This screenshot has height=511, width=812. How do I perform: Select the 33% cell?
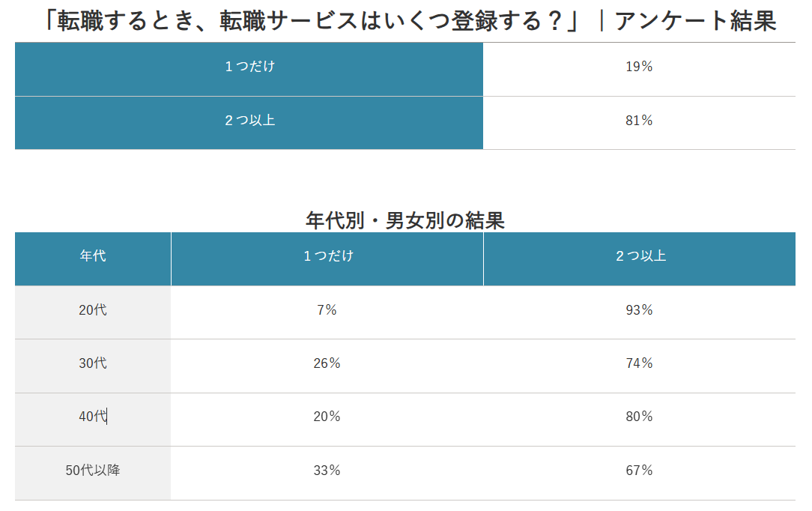pos(327,471)
